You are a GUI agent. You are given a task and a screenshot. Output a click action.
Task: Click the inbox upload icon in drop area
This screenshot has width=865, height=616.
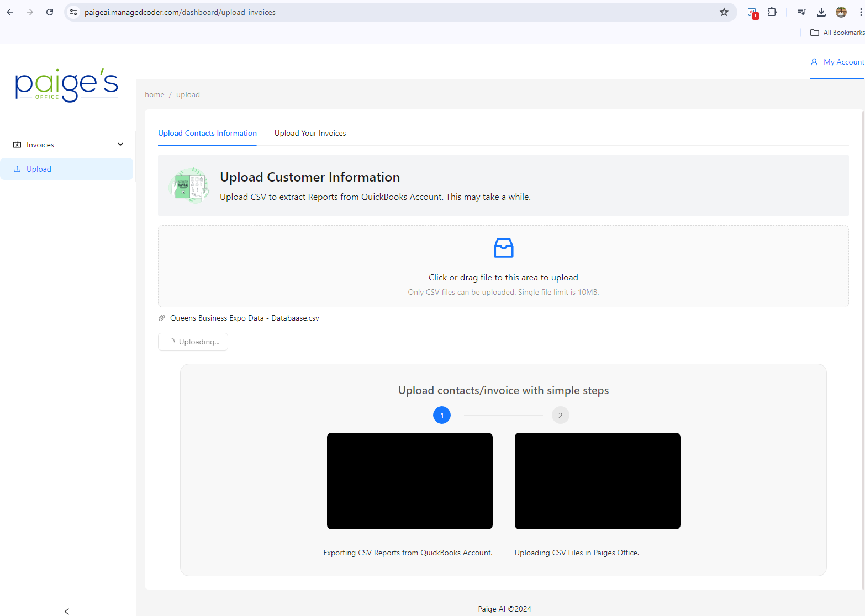coord(503,248)
